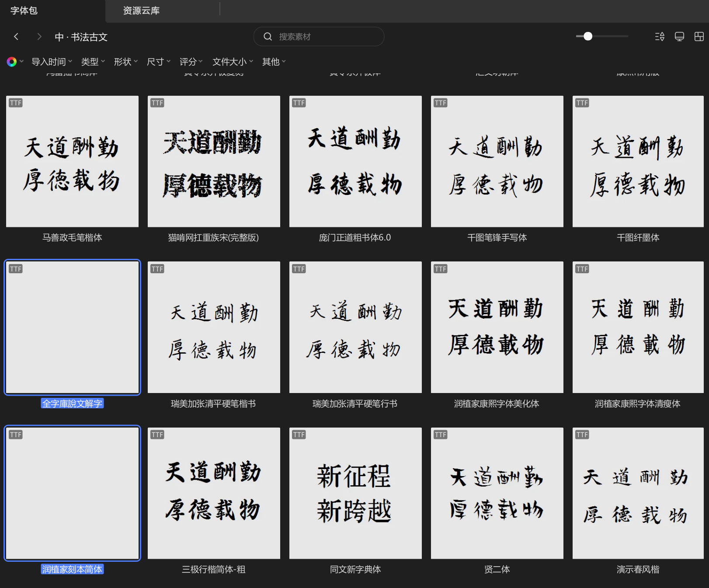Select the 马善政毛笔楷体 font thumbnail

[72, 161]
